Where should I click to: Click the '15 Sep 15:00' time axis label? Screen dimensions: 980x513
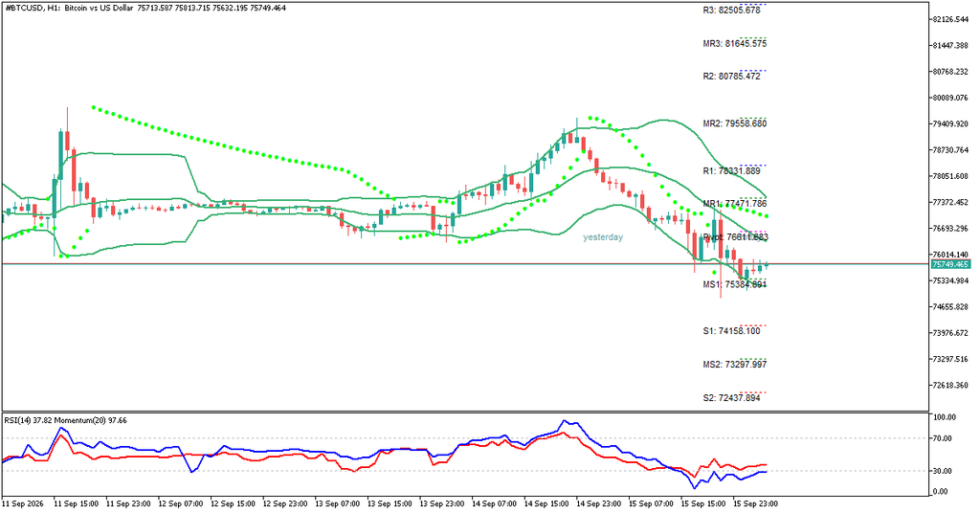[704, 503]
